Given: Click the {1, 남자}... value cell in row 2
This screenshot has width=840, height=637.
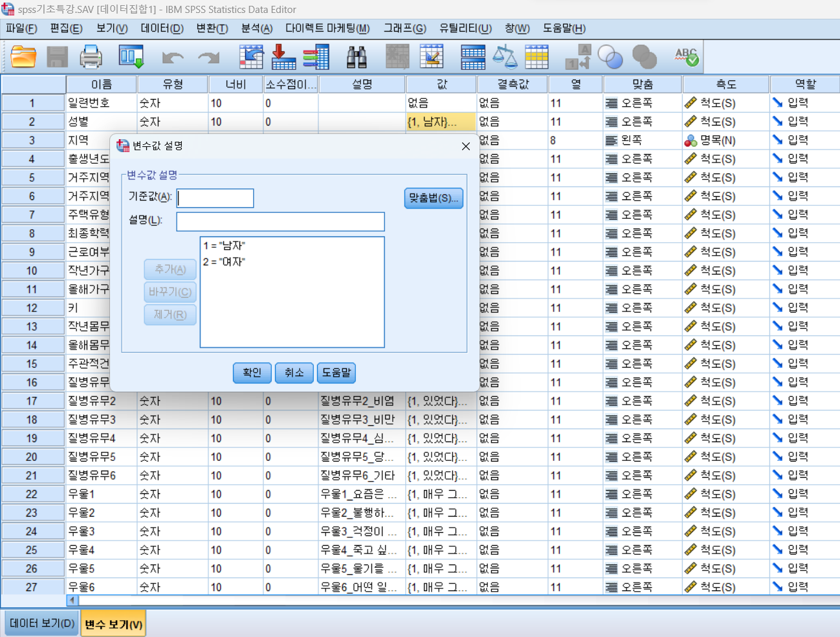Looking at the screenshot, I should click(x=441, y=122).
